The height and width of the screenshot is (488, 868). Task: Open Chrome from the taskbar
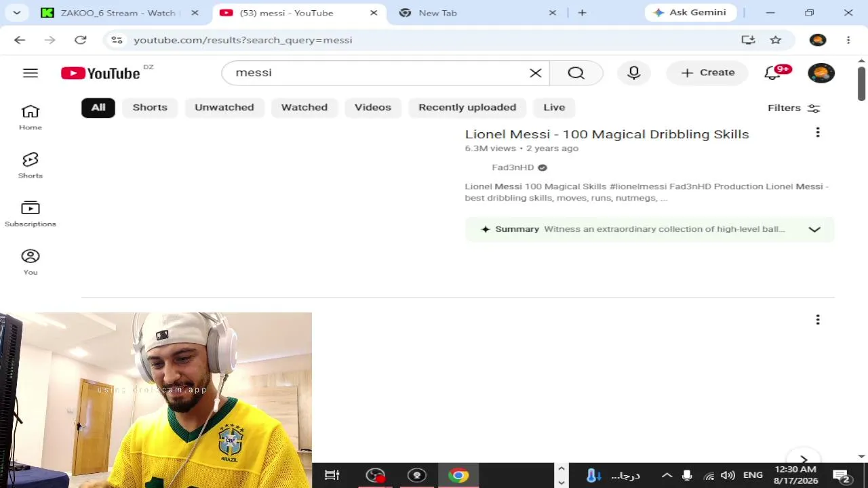pos(458,475)
